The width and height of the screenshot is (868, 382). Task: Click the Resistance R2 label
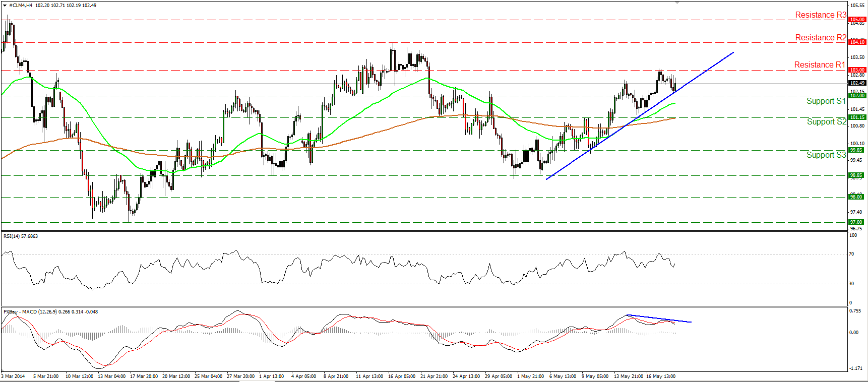click(x=821, y=38)
